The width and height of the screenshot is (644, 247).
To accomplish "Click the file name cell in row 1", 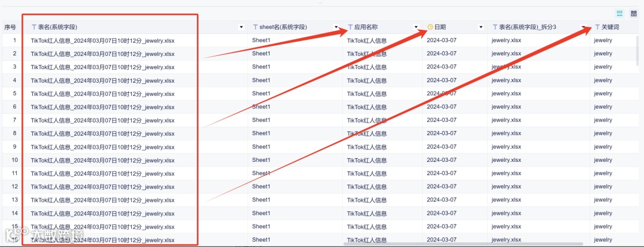I will click(103, 40).
